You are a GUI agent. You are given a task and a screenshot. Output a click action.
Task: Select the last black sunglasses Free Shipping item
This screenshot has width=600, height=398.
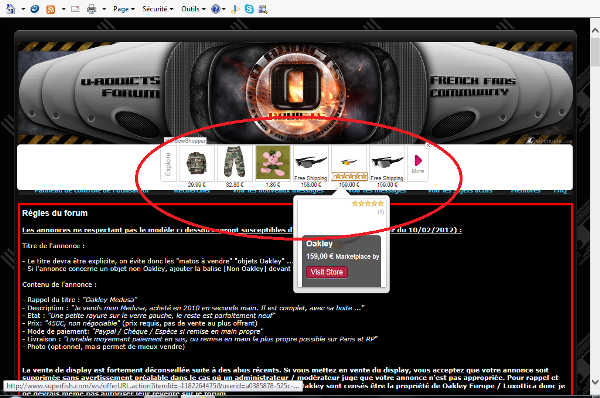point(387,163)
